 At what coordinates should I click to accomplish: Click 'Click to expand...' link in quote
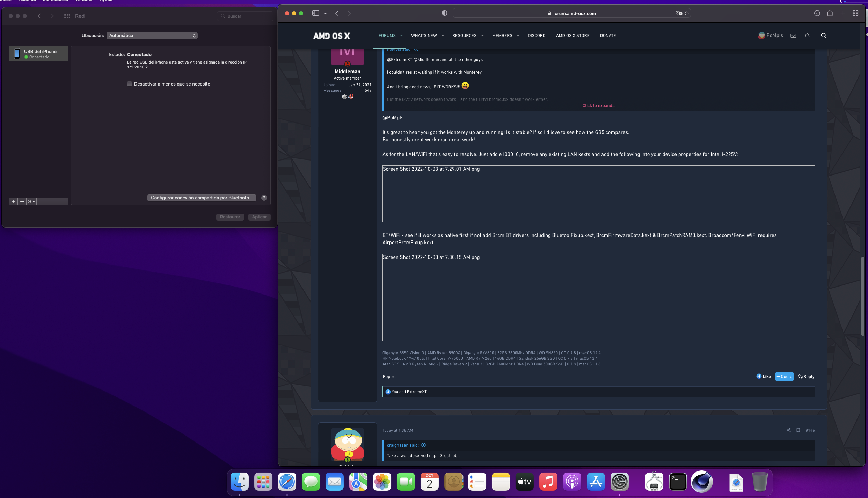click(599, 106)
